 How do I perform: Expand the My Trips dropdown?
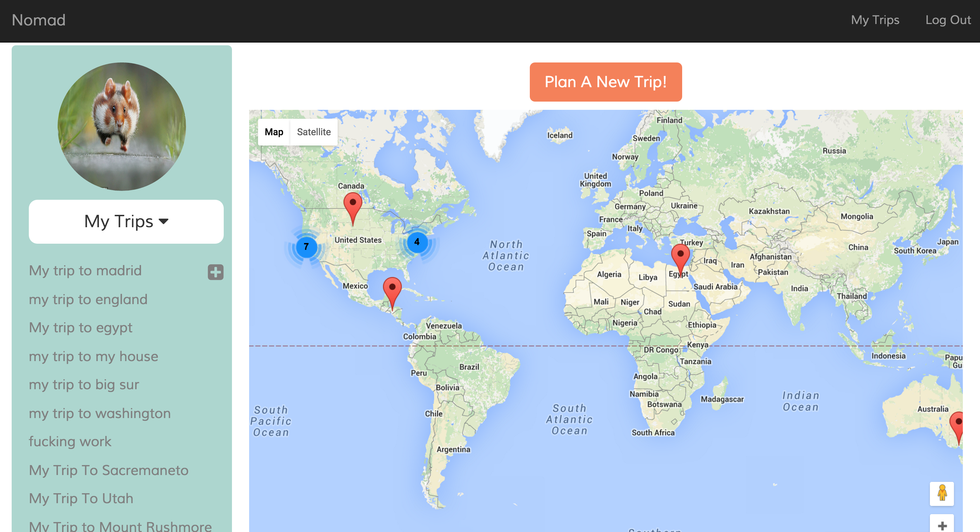click(126, 221)
